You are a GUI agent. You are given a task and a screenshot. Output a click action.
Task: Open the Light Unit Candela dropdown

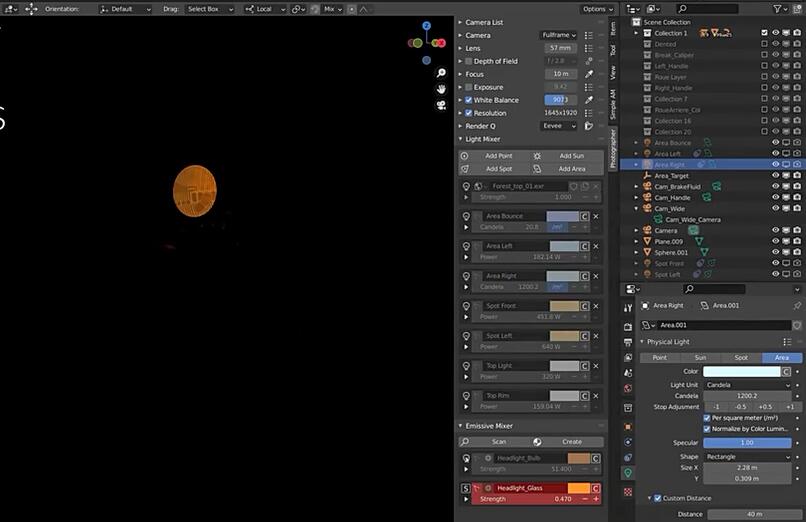tap(747, 385)
